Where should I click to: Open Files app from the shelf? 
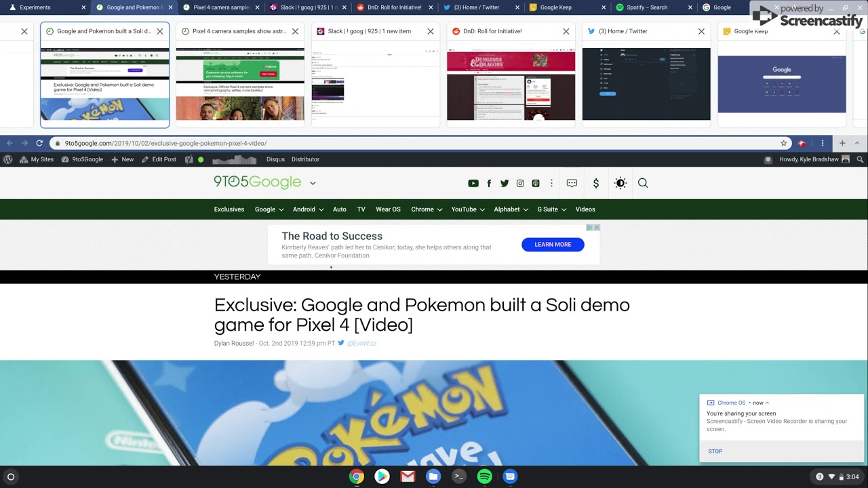(433, 476)
